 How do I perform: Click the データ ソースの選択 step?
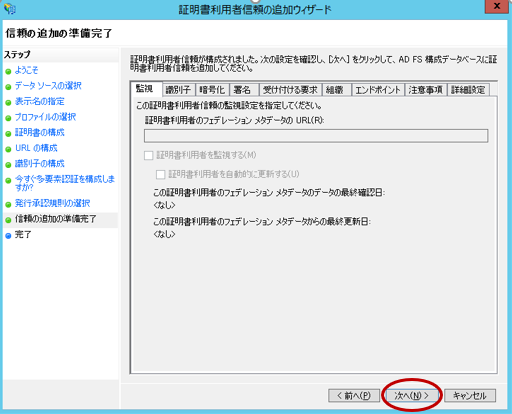48,86
